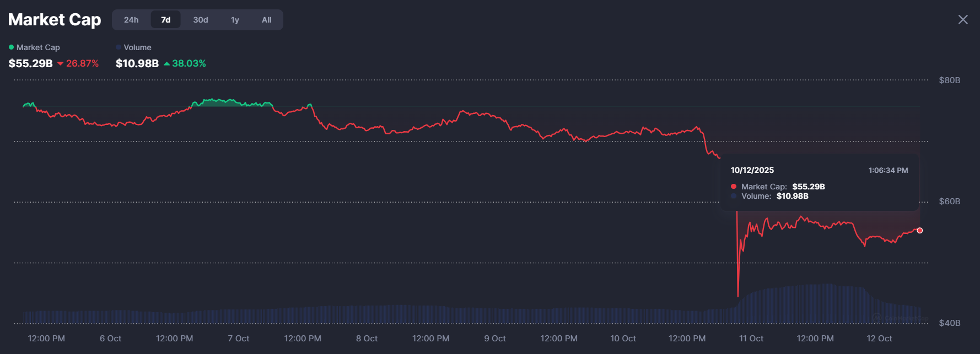Click the red down arrow beside 26.87%
Screen dimensions: 980x354
click(x=61, y=64)
